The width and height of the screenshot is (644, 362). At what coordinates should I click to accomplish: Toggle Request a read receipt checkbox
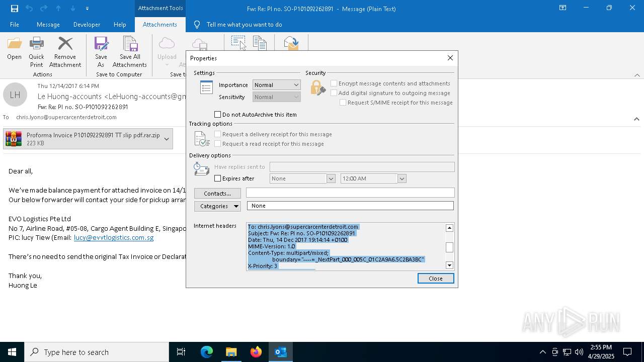coord(218,144)
